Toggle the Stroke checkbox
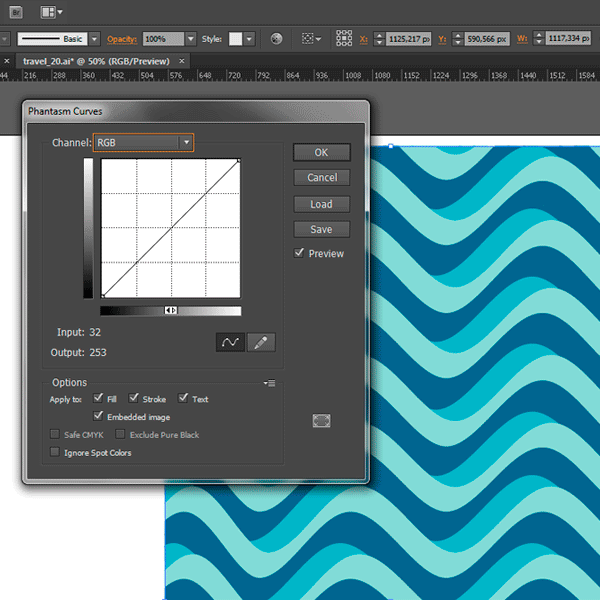600x600 pixels. pos(133,398)
